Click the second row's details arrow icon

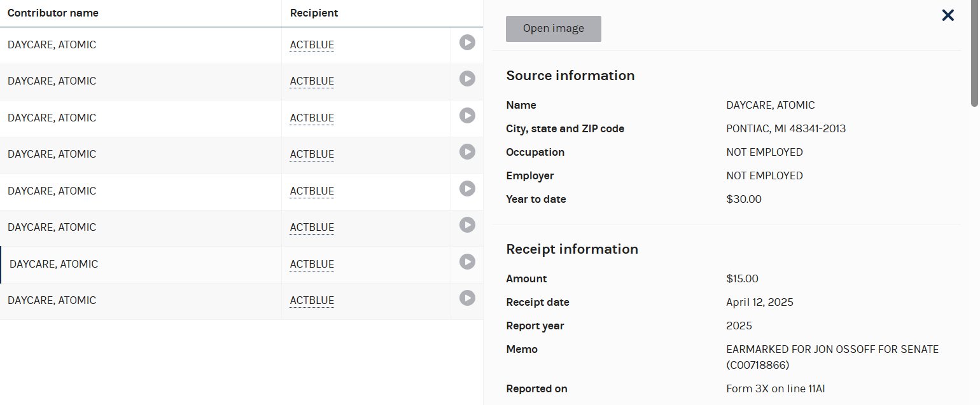[x=467, y=79]
